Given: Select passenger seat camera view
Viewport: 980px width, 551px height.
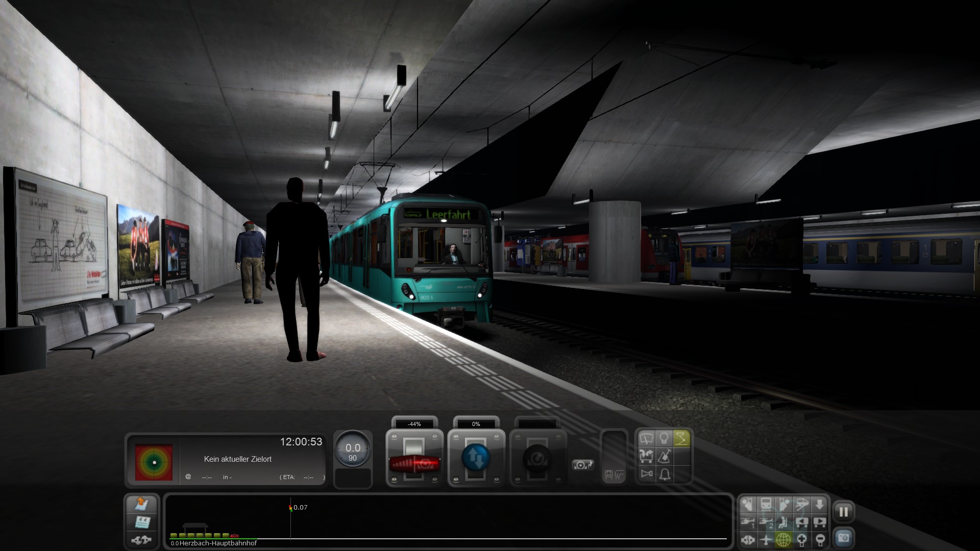Looking at the screenshot, I should click(x=783, y=522).
